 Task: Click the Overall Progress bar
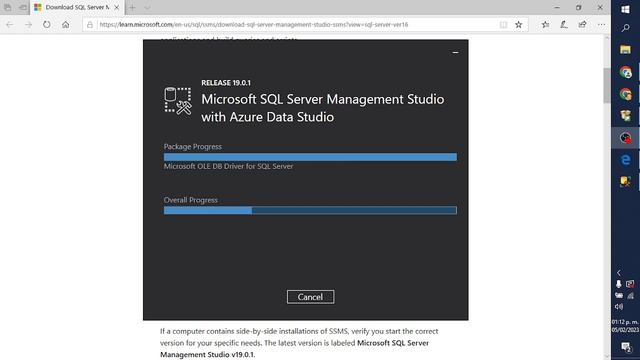pyautogui.click(x=310, y=210)
